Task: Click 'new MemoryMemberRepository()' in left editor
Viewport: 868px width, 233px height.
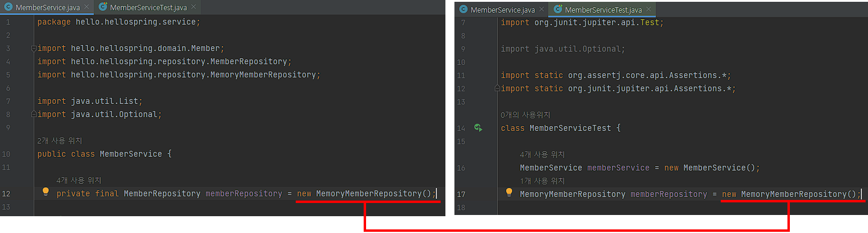Action: pyautogui.click(x=364, y=193)
